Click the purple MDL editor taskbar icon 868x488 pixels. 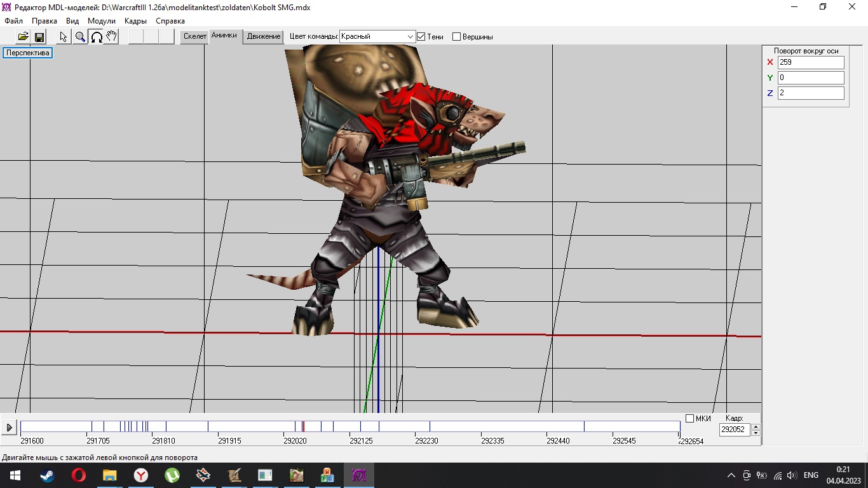coord(358,475)
